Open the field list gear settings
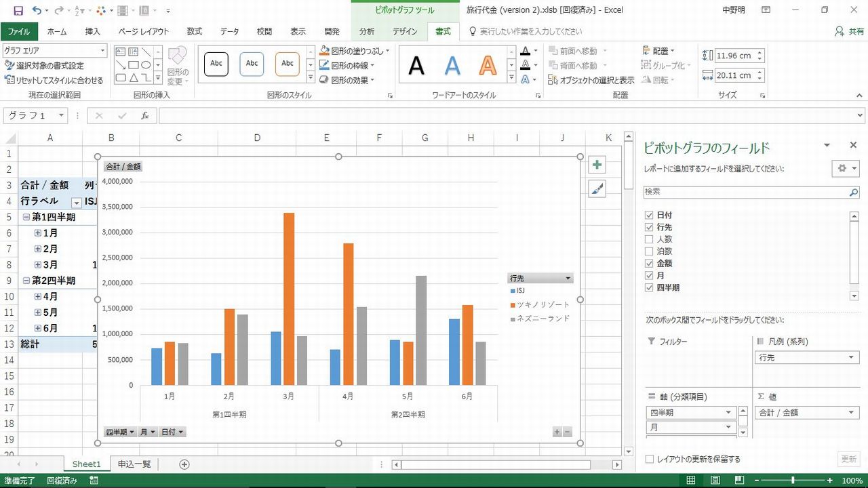Viewport: 868px width, 488px height. (x=845, y=169)
